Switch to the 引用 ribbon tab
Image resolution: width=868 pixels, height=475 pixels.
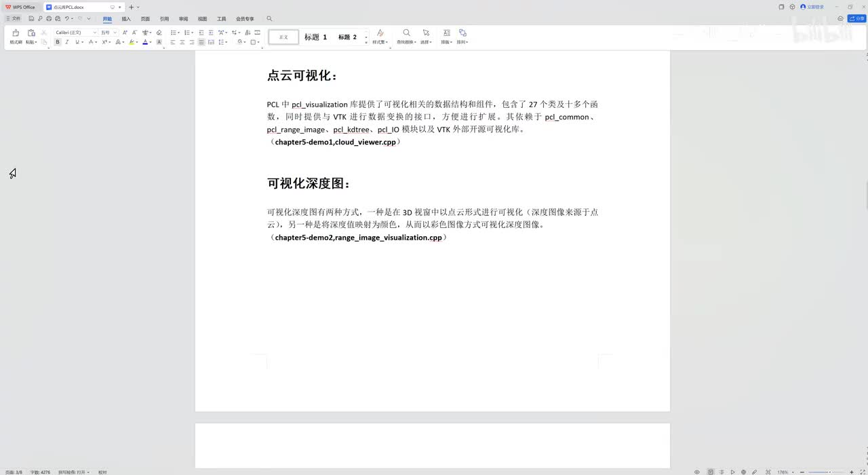pos(164,19)
